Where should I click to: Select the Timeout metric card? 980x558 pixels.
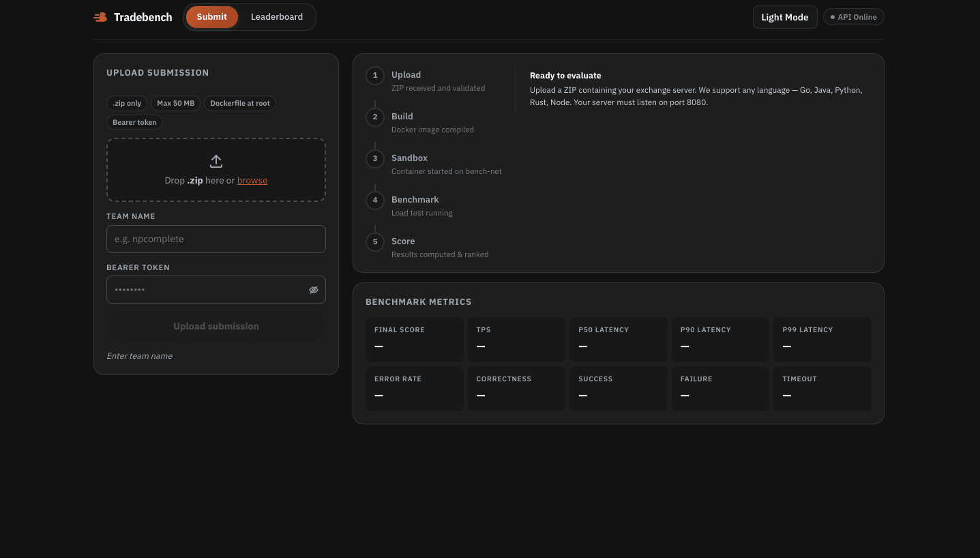(x=822, y=389)
